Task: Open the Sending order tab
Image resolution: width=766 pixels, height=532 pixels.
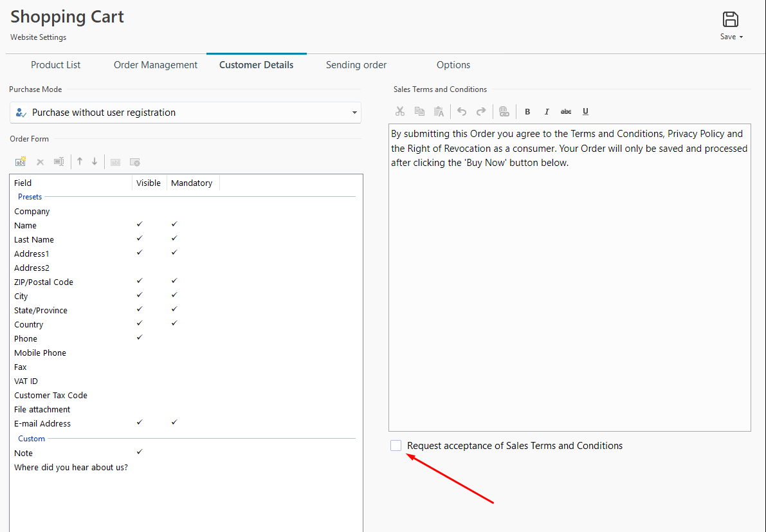Action: click(x=356, y=65)
